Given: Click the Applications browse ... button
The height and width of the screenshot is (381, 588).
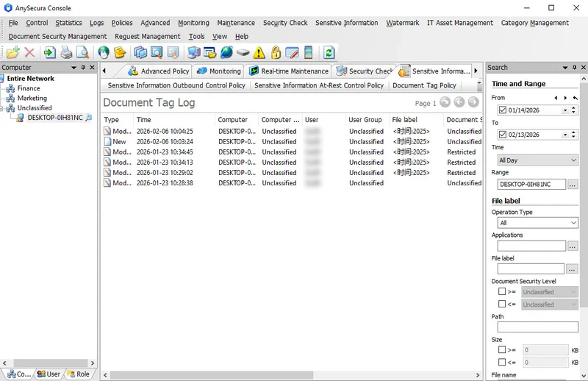Looking at the screenshot, I should [573, 246].
